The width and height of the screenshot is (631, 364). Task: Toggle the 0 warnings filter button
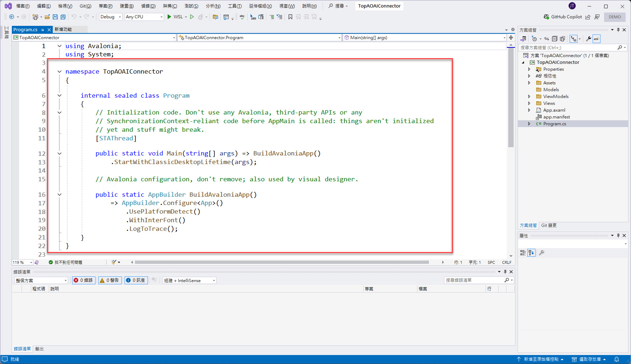coord(109,280)
